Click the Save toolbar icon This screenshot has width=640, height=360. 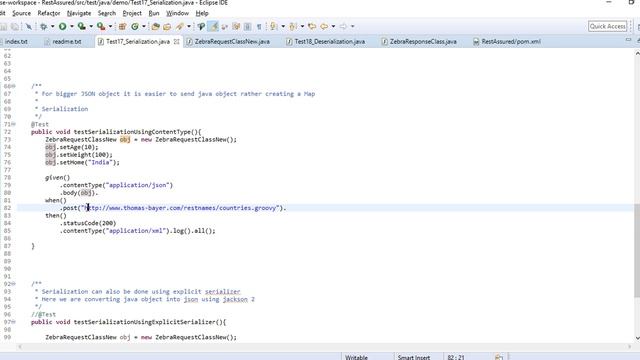pyautogui.click(x=4, y=27)
